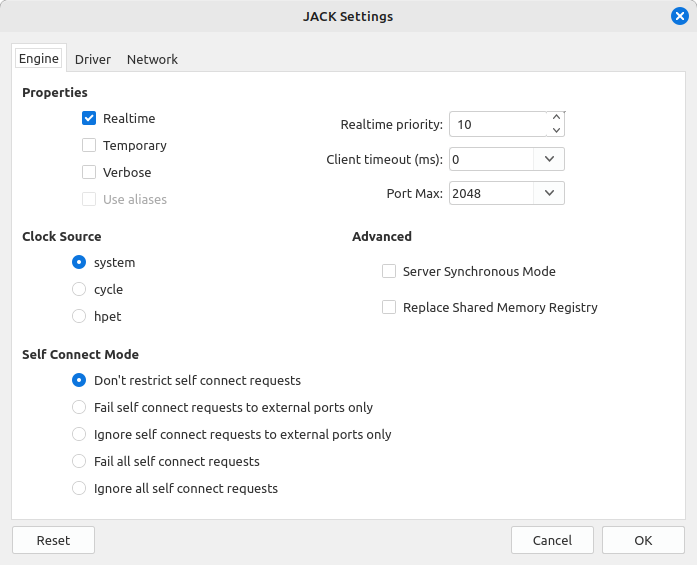Click inside the Realtime priority field

(498, 124)
